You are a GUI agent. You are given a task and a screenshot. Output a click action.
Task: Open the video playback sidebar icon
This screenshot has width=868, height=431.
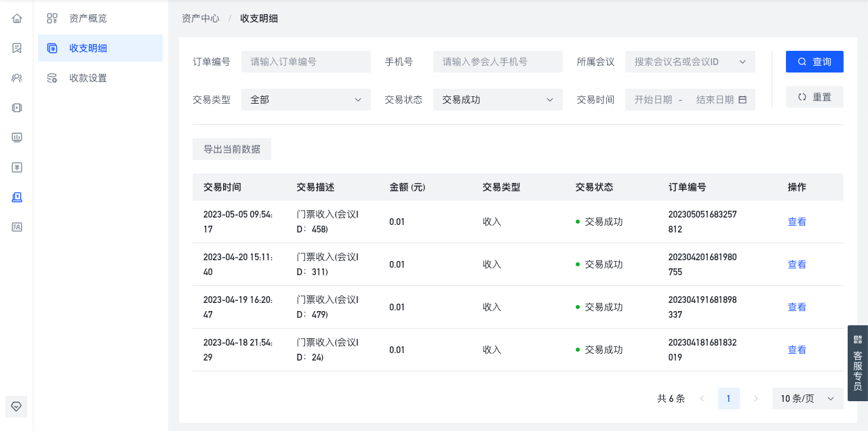[x=17, y=108]
